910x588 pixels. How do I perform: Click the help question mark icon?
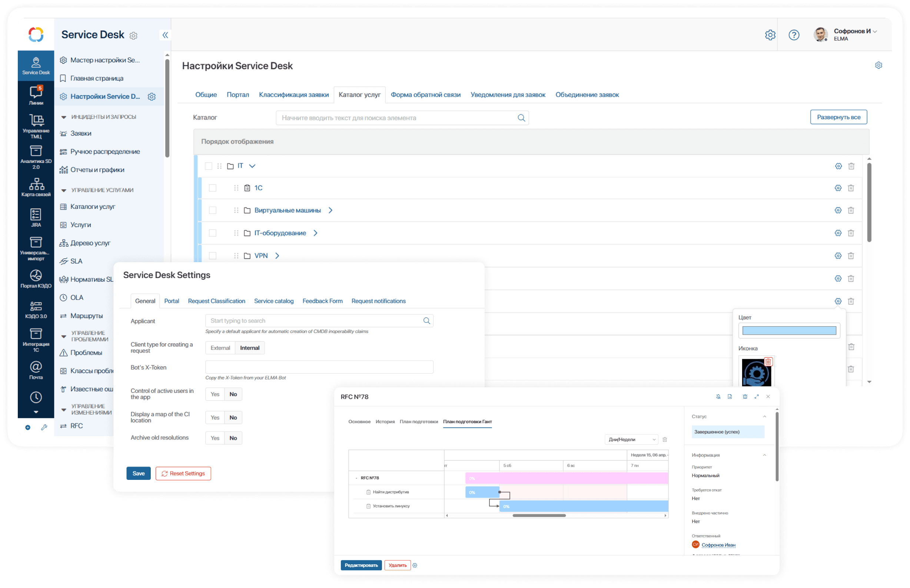coord(794,35)
